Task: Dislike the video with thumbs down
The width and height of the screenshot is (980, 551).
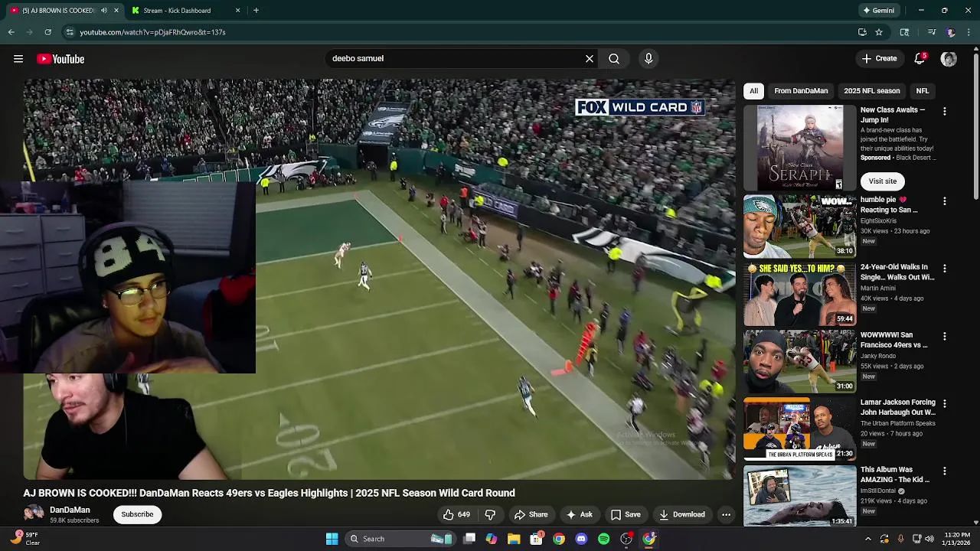Action: [x=490, y=514]
